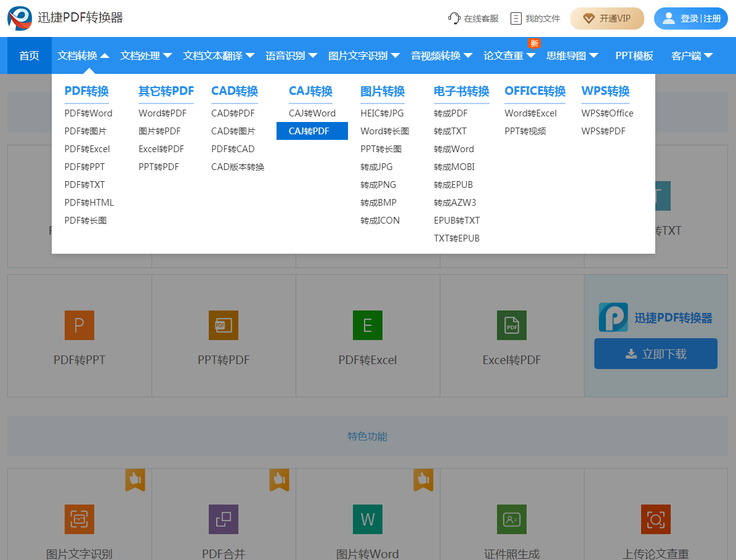Image resolution: width=736 pixels, height=560 pixels.
Task: Click thumbs-up badge on PDF合并 card
Action: [279, 480]
